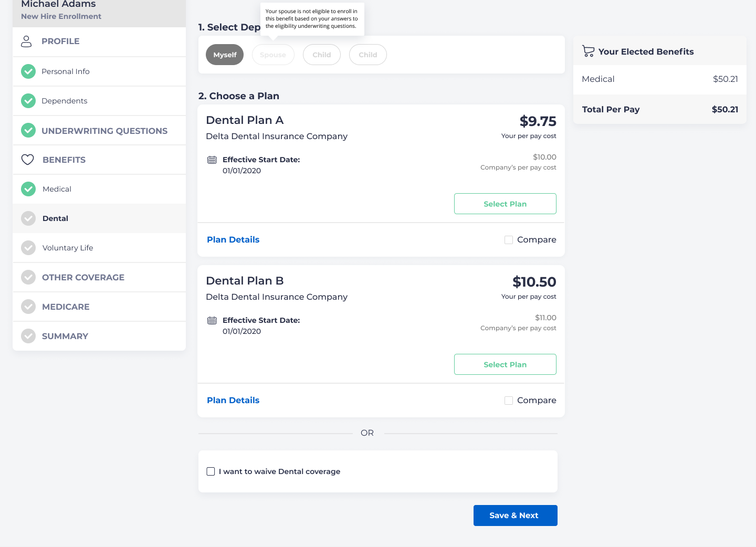Viewport: 756px width, 547px height.
Task: Click the Personal Info green checkmark icon
Action: [28, 71]
